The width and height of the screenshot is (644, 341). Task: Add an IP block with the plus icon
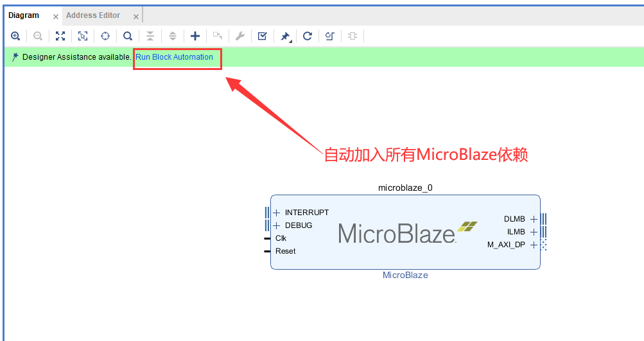[195, 36]
